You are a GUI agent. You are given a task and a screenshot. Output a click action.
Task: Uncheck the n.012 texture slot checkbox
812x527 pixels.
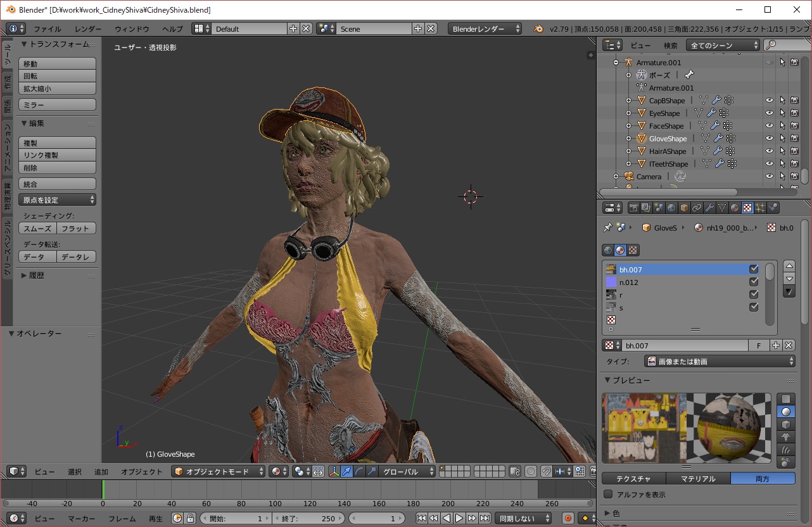(754, 282)
